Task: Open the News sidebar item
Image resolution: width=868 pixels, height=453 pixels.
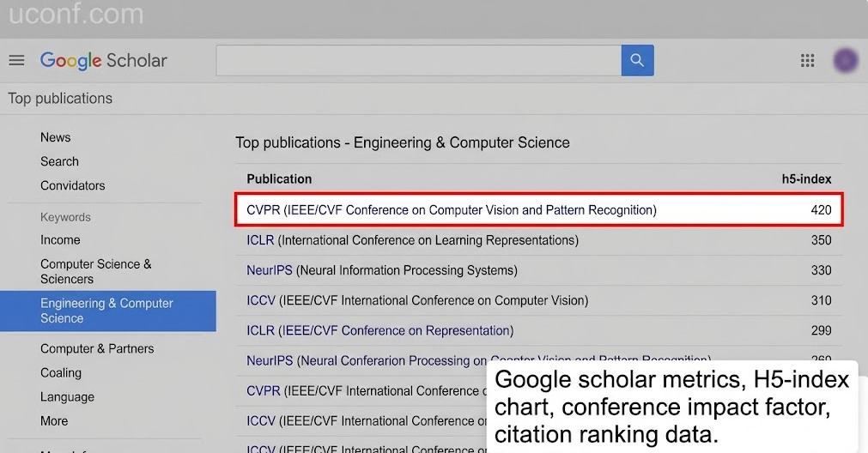Action: [x=56, y=137]
